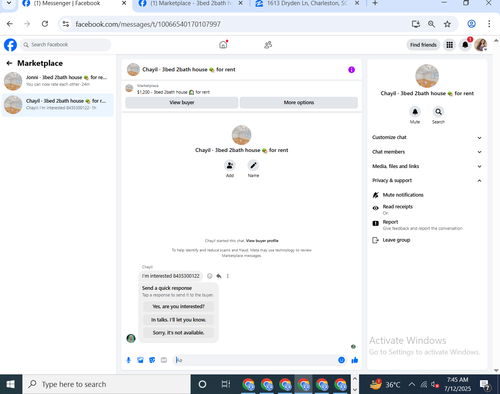Bookmark this page with star icon
This screenshot has width=500, height=394.
[x=447, y=24]
